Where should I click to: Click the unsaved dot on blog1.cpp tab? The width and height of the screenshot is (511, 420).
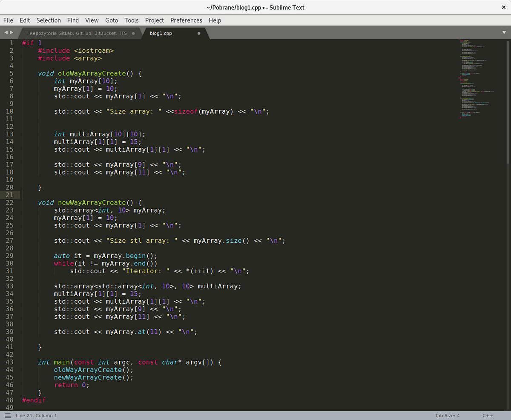point(199,33)
